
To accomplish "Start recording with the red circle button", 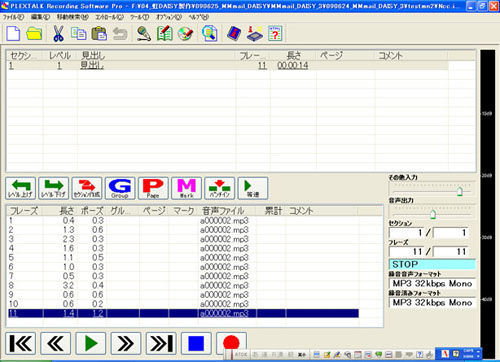I will pyautogui.click(x=231, y=343).
